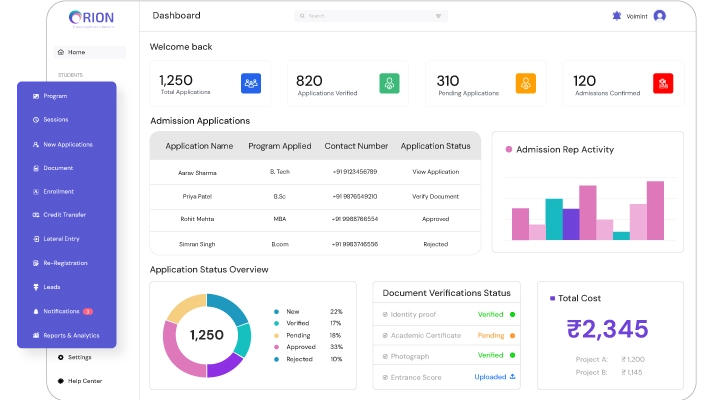The image size is (701, 400).
Task: Click the upload icon beside Entrance Score
Action: pyautogui.click(x=513, y=377)
